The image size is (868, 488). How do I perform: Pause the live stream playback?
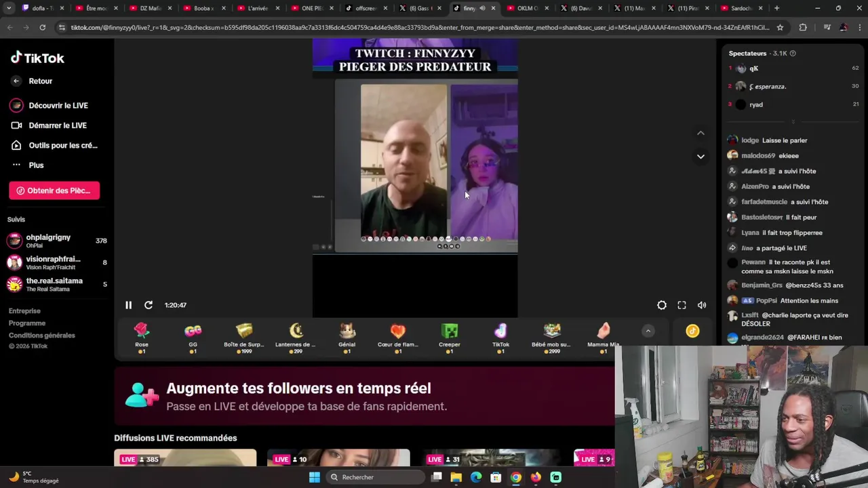coord(128,305)
